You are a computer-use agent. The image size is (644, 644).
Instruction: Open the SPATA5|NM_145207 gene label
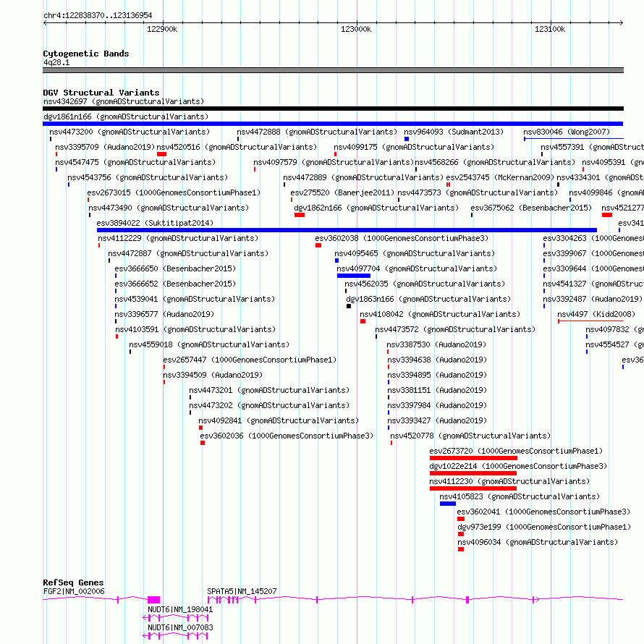[242, 591]
